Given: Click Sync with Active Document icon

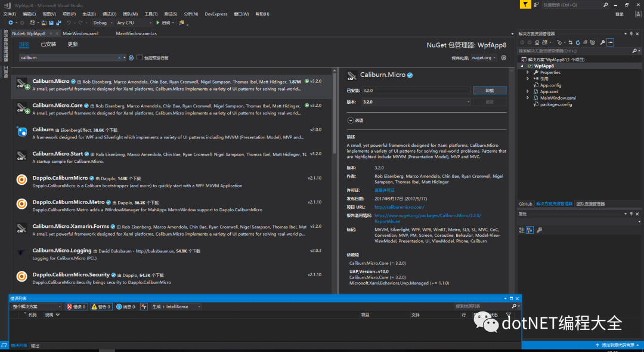Looking at the screenshot, I should pos(570,42).
